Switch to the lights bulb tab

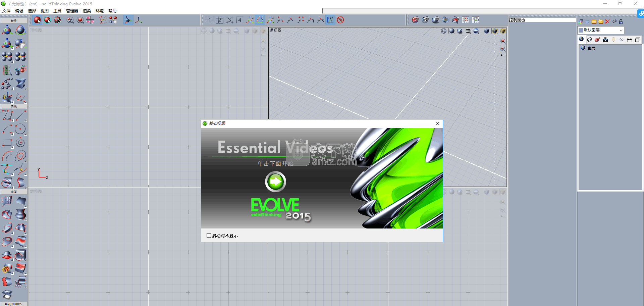[x=613, y=40]
